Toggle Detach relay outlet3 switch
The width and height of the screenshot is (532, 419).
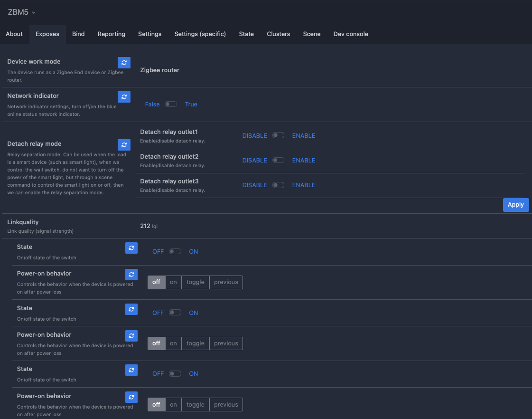278,185
